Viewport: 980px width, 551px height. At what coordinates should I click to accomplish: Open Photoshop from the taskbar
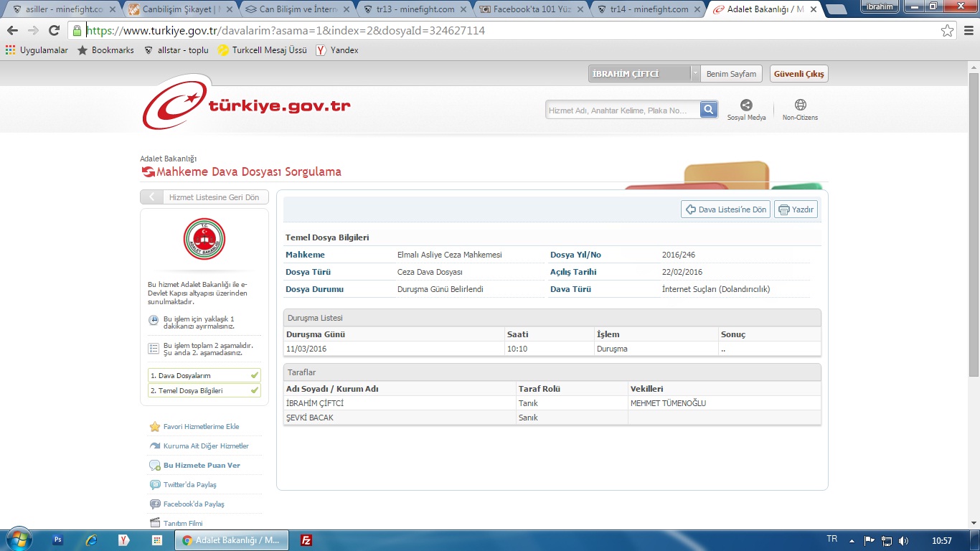click(x=58, y=540)
